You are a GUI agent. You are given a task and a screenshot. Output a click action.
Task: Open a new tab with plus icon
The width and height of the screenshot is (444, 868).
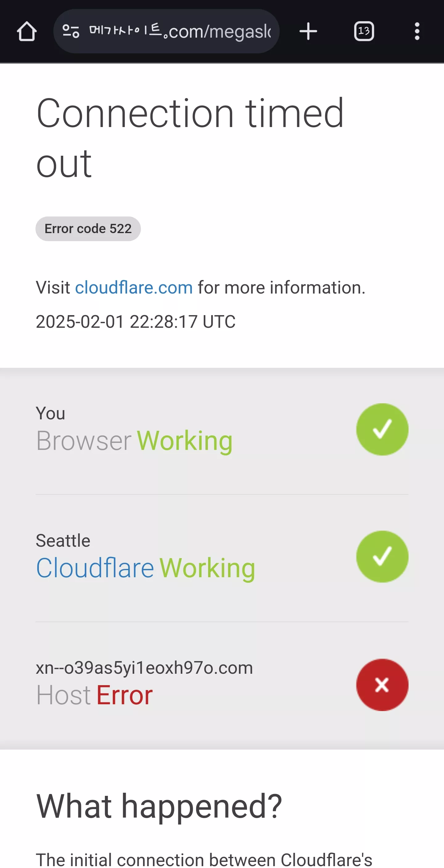point(308,31)
